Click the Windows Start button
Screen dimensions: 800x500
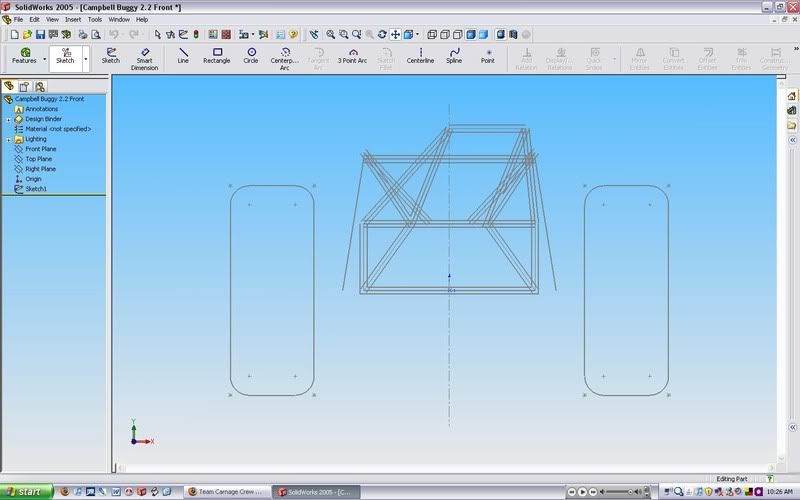[27, 492]
